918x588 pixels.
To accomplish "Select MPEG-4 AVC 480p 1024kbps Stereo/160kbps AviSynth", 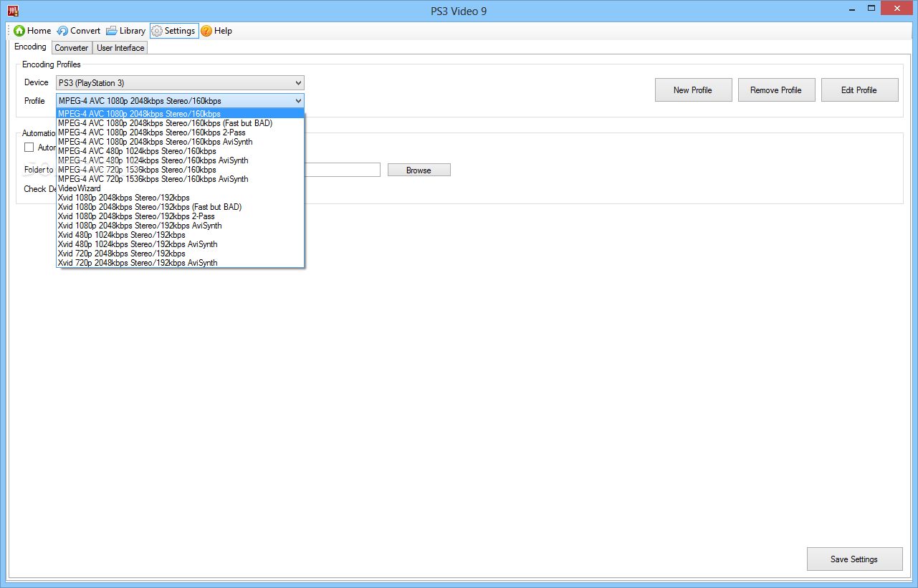I will 180,160.
